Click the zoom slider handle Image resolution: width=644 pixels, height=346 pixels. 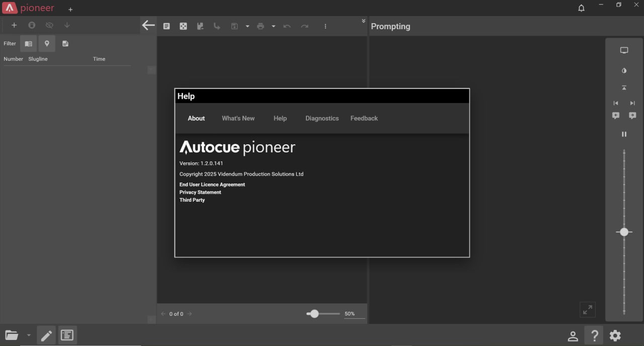tap(314, 314)
